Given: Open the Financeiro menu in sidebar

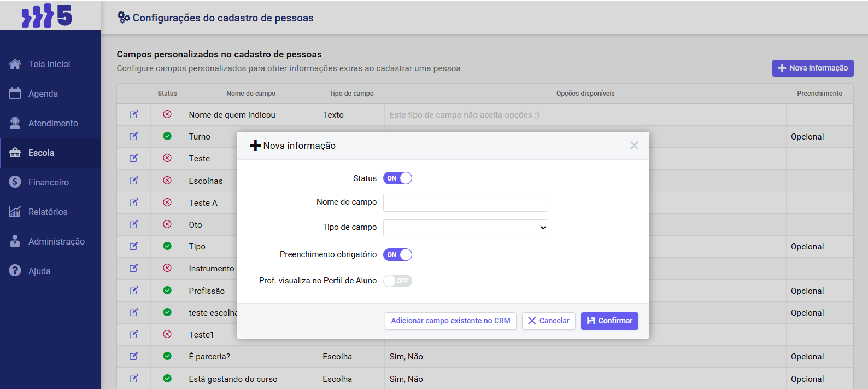Looking at the screenshot, I should 49,182.
